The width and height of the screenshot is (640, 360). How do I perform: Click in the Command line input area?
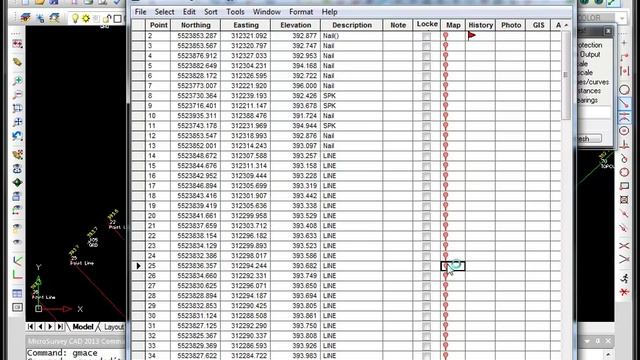pos(76,353)
